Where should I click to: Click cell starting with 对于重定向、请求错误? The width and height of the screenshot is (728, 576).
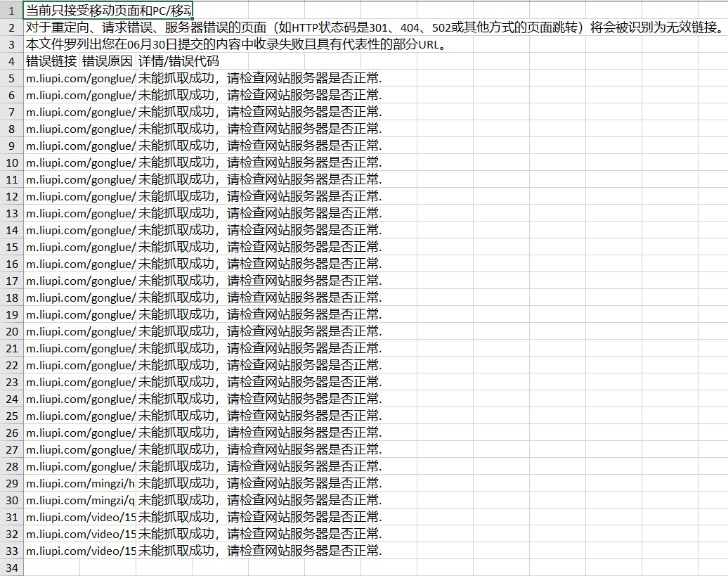tap(375, 27)
